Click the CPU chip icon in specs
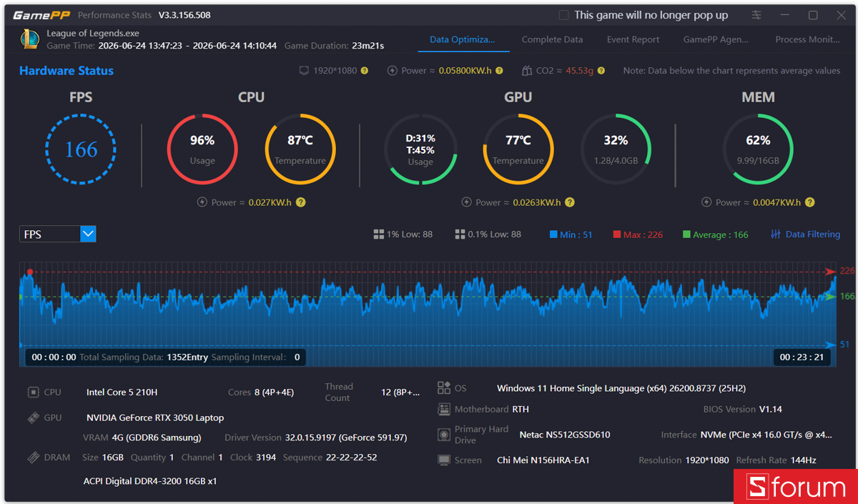The image size is (858, 504). pyautogui.click(x=33, y=392)
